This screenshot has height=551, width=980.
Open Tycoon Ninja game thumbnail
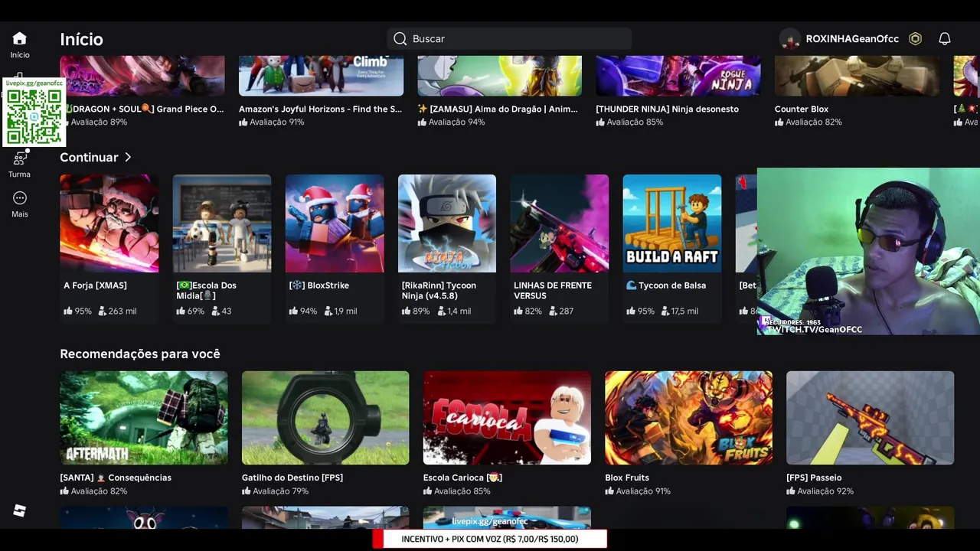447,223
